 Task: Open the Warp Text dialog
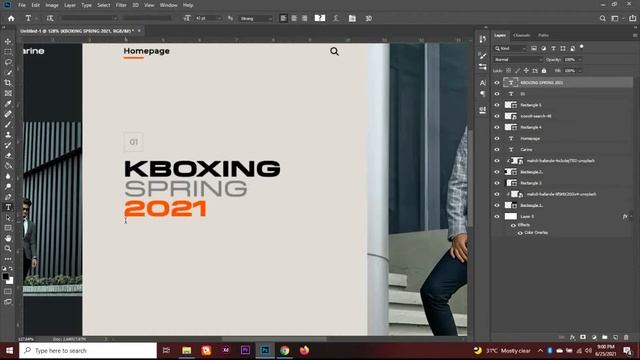pos(336,18)
